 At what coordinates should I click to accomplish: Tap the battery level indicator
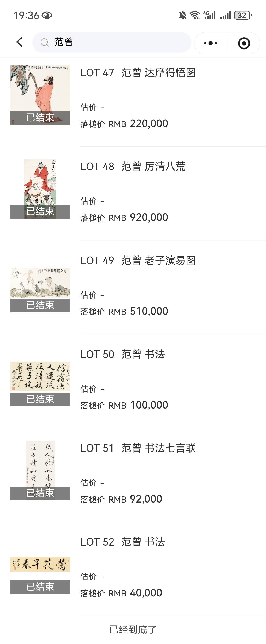tap(242, 15)
